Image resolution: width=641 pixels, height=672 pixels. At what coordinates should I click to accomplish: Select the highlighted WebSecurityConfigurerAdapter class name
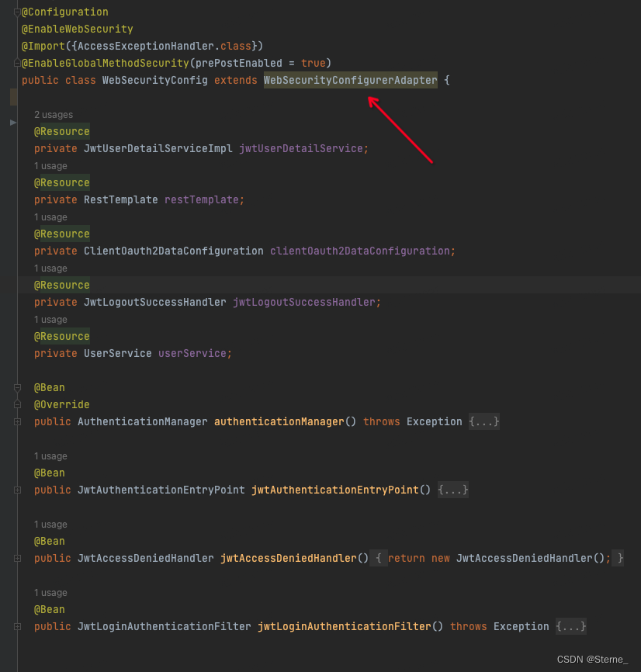click(x=350, y=80)
